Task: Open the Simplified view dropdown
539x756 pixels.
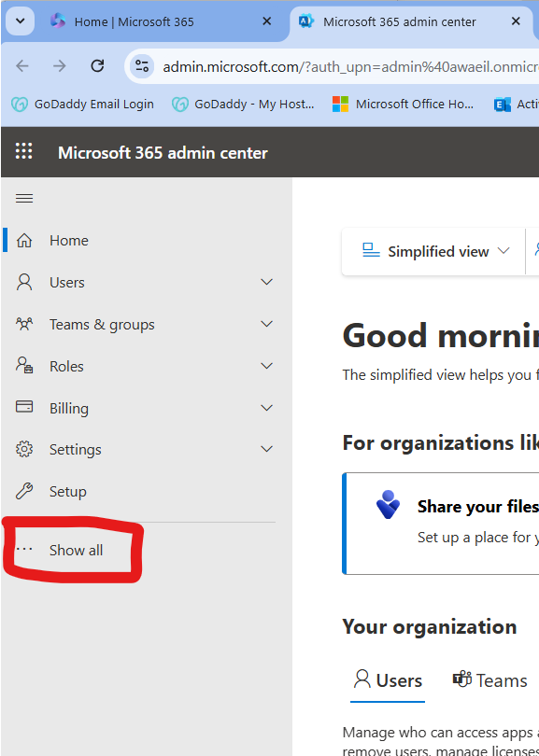Action: click(x=435, y=251)
